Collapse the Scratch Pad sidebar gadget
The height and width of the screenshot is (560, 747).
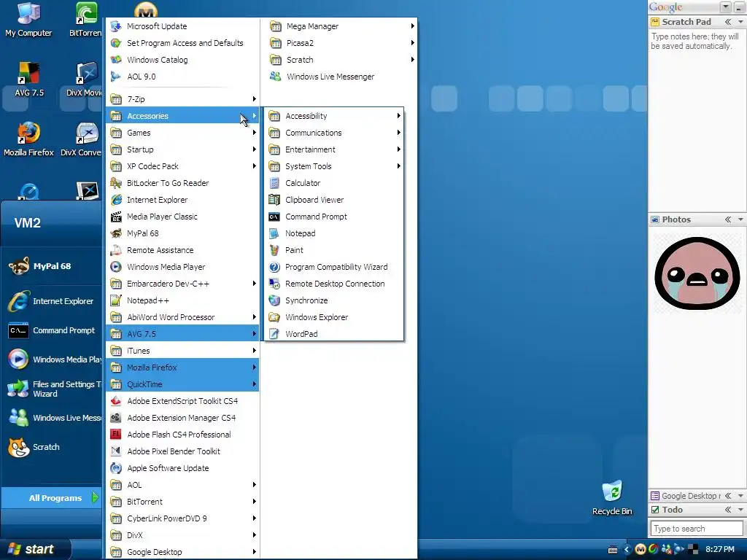[728, 22]
